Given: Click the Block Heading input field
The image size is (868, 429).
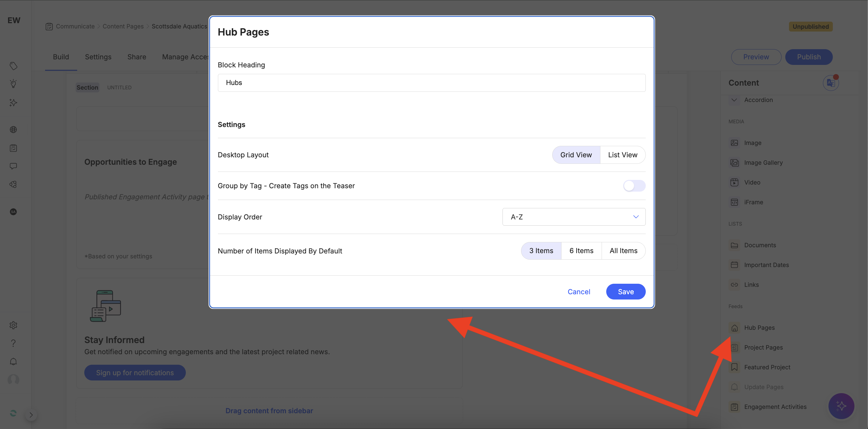Looking at the screenshot, I should pyautogui.click(x=431, y=83).
